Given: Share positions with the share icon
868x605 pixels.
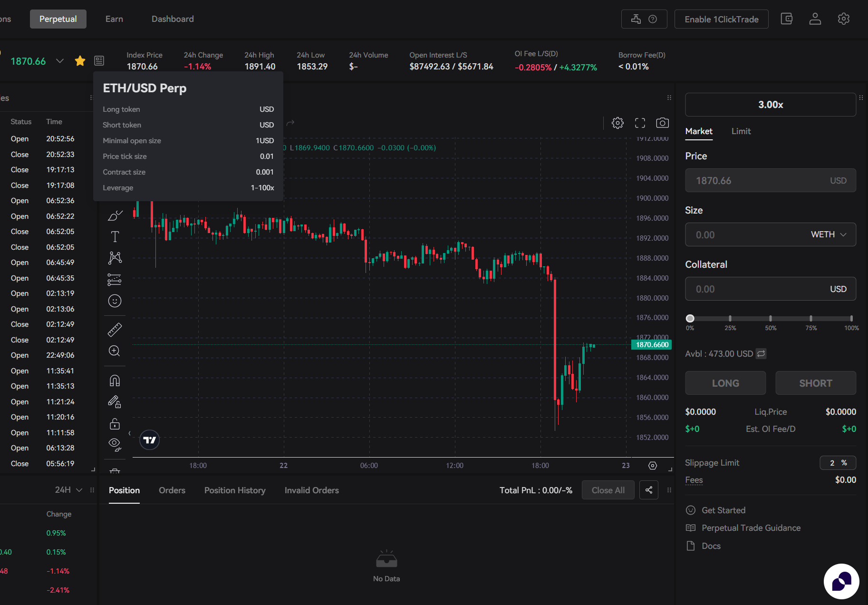Looking at the screenshot, I should (649, 490).
